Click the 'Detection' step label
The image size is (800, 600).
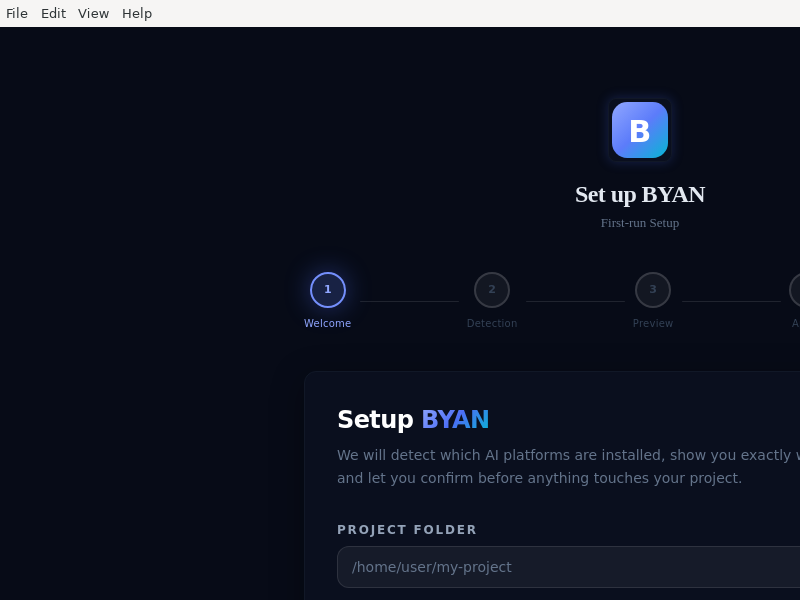pyautogui.click(x=492, y=323)
